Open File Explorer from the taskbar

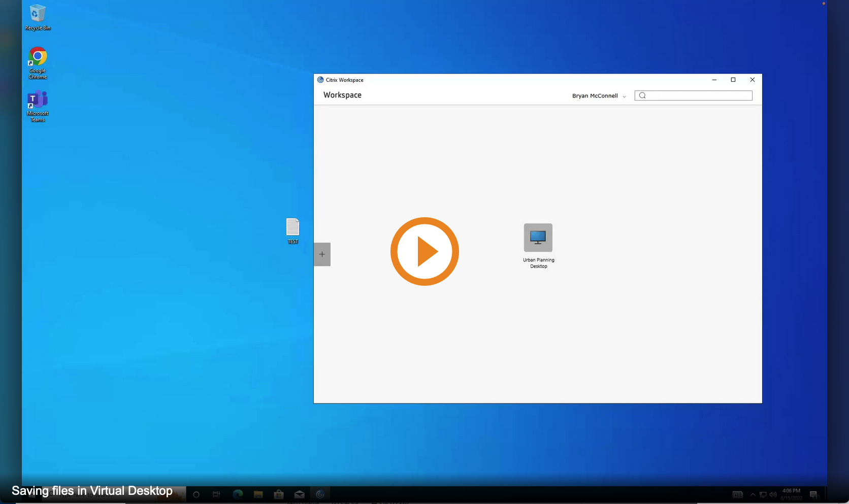(258, 494)
